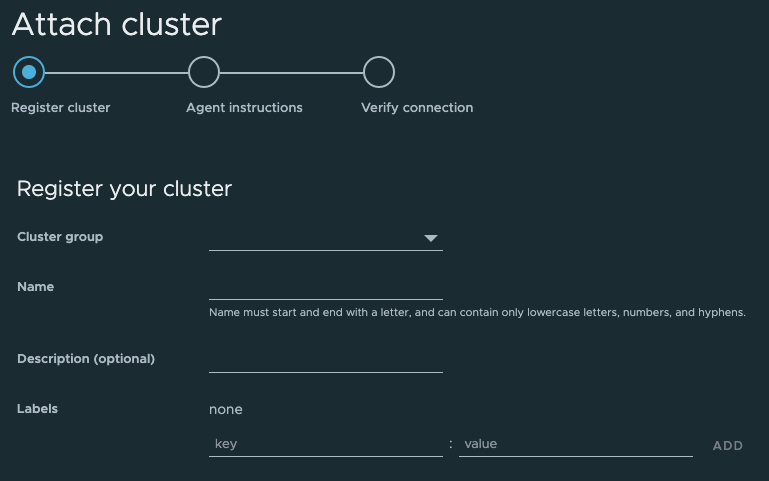Click the Cluster group dropdown caret arrow

431,238
